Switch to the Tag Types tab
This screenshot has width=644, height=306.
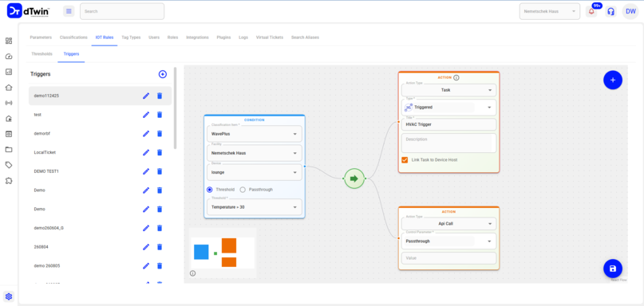[131, 37]
